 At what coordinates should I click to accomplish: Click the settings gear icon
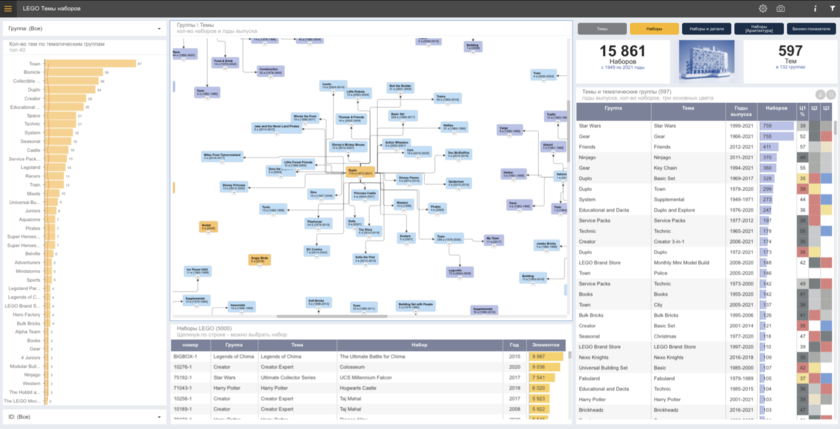tap(763, 8)
